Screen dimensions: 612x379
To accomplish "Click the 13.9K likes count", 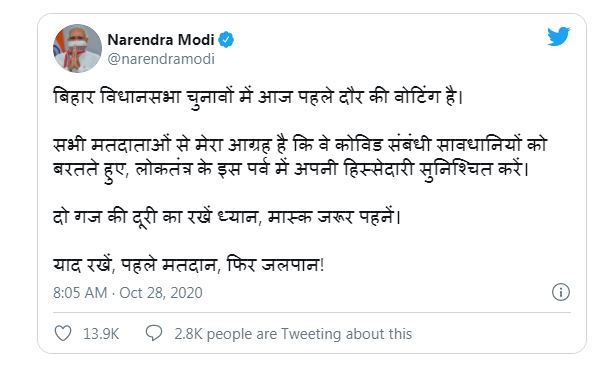I will (101, 334).
